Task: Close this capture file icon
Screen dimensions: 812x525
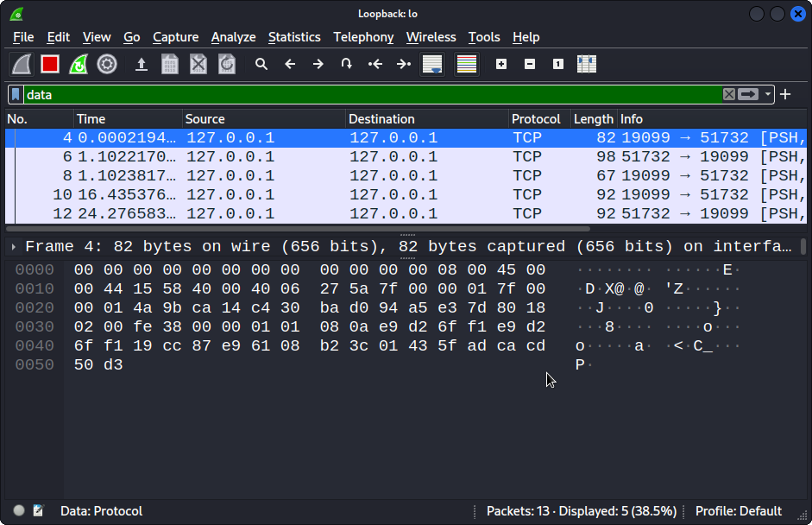Action: (198, 64)
